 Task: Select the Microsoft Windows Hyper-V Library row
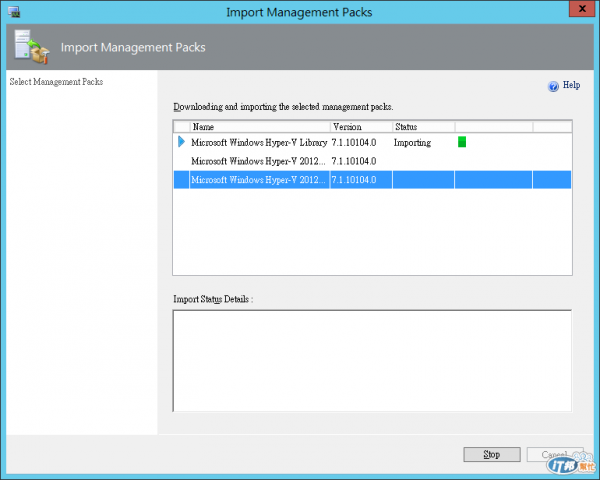pyautogui.click(x=372, y=142)
